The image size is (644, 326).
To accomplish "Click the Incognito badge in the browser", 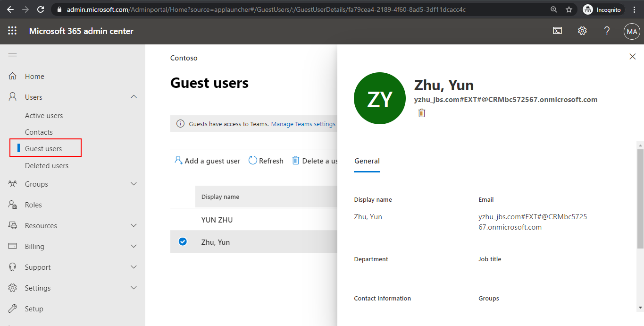I will pos(602,9).
